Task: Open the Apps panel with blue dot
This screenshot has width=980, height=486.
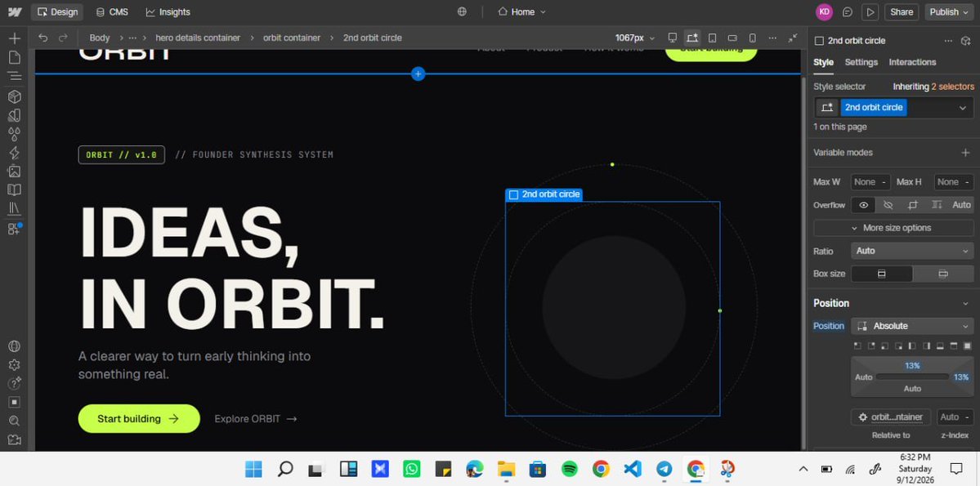Action: tap(15, 229)
